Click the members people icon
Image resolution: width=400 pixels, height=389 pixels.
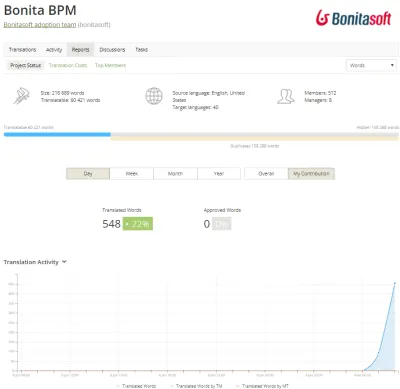point(286,96)
